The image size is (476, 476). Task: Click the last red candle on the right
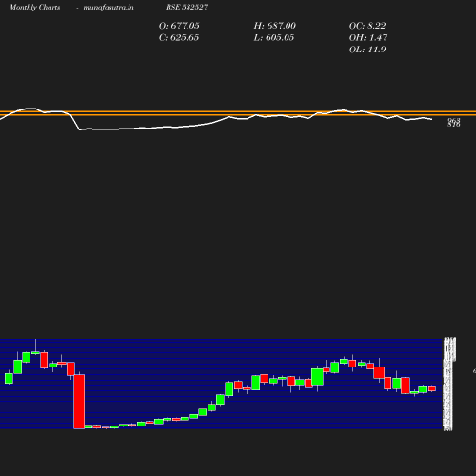pos(432,388)
